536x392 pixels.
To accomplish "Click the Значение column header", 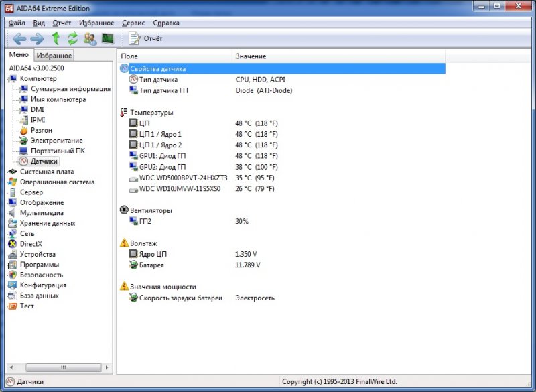I will (x=251, y=56).
